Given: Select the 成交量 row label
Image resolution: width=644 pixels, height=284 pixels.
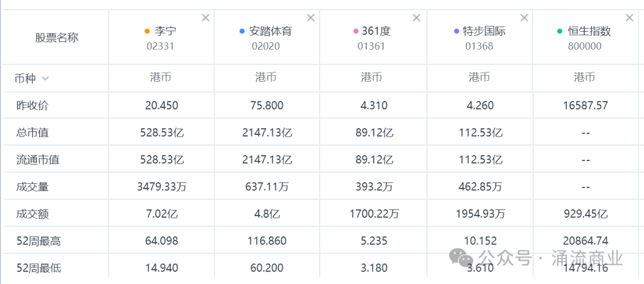Looking at the screenshot, I should click(32, 187).
